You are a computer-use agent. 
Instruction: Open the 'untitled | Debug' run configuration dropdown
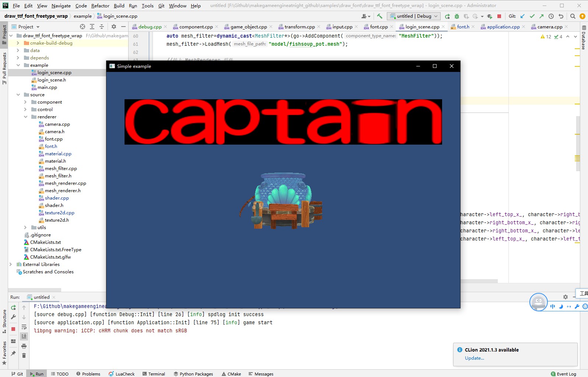tap(414, 16)
